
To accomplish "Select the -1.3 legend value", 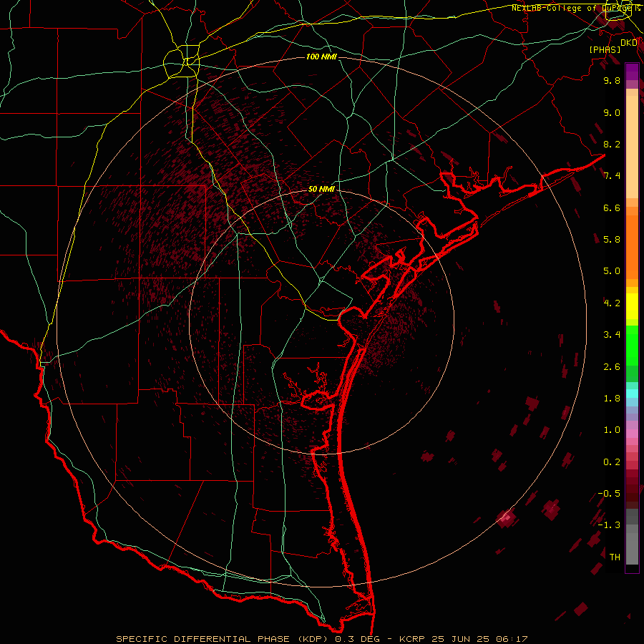I will [x=609, y=525].
